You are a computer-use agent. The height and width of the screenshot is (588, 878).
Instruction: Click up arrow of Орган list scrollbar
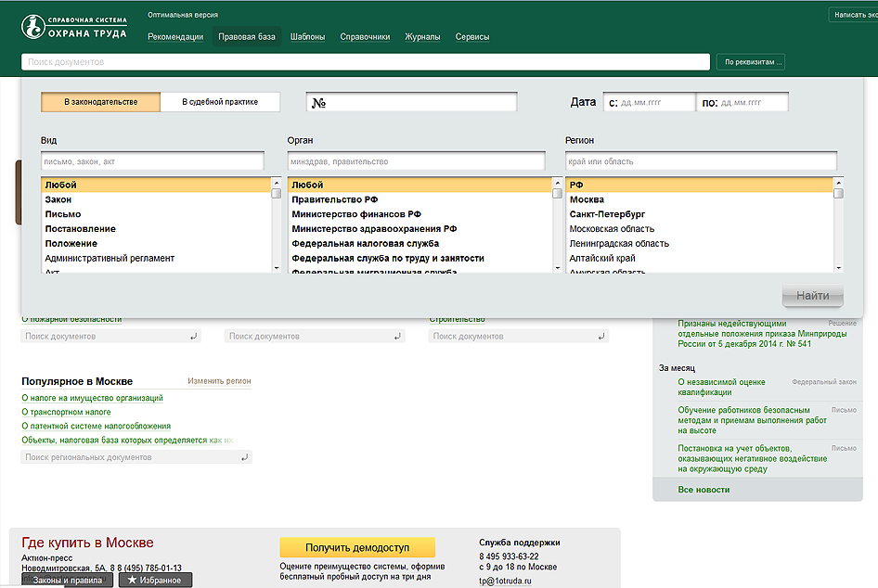click(x=557, y=183)
